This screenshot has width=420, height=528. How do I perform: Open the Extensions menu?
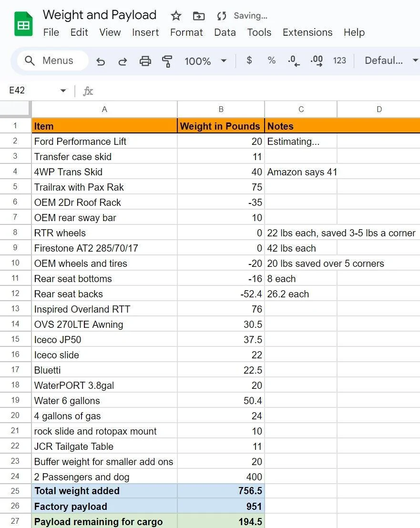click(307, 32)
